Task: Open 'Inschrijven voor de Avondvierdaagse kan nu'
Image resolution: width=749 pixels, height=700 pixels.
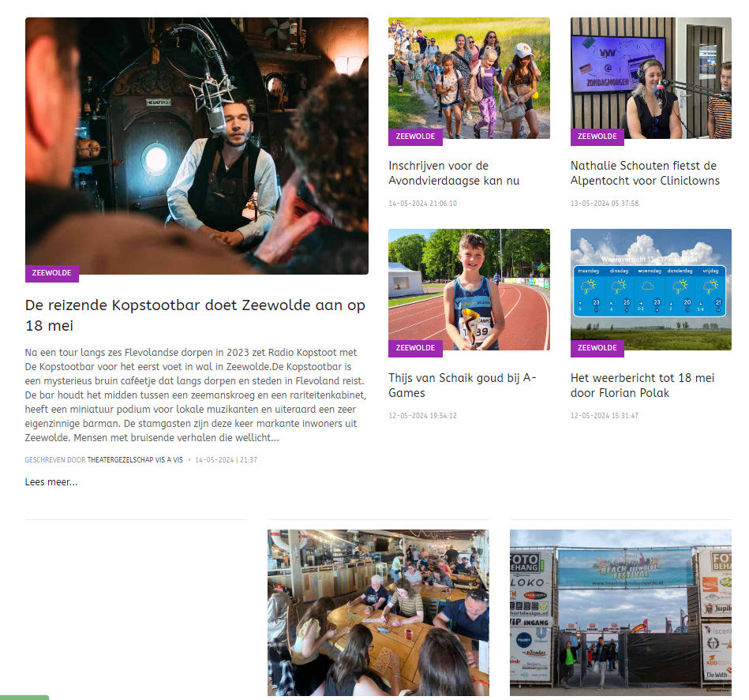Action: pos(454,174)
